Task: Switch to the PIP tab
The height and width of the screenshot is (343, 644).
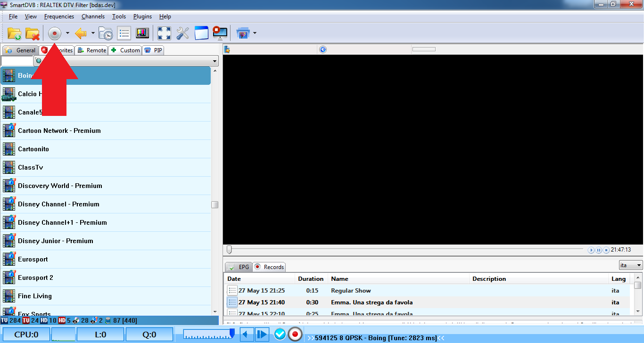Action: (154, 50)
